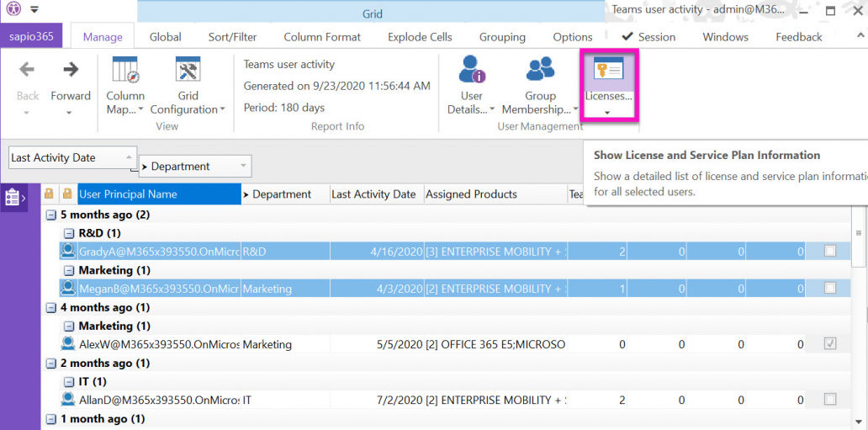Open the Licenses dropdown arrow
The image size is (868, 430).
[x=608, y=113]
